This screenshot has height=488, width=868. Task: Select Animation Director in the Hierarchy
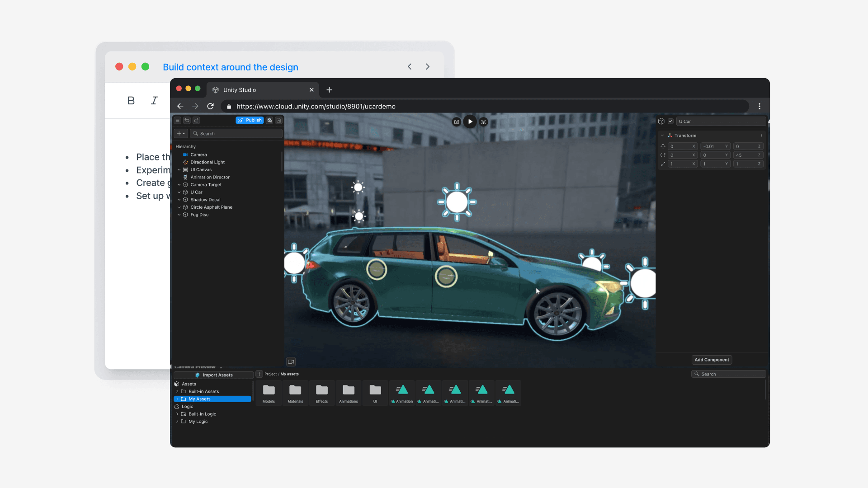210,177
